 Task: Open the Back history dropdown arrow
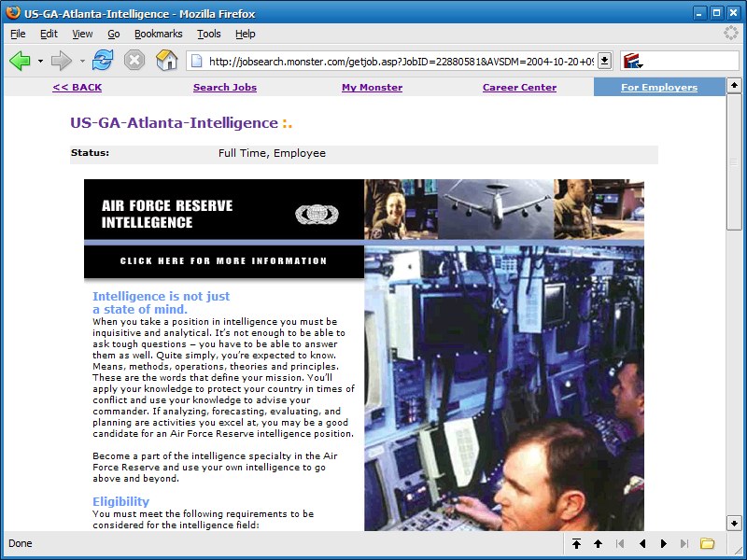coord(40,61)
